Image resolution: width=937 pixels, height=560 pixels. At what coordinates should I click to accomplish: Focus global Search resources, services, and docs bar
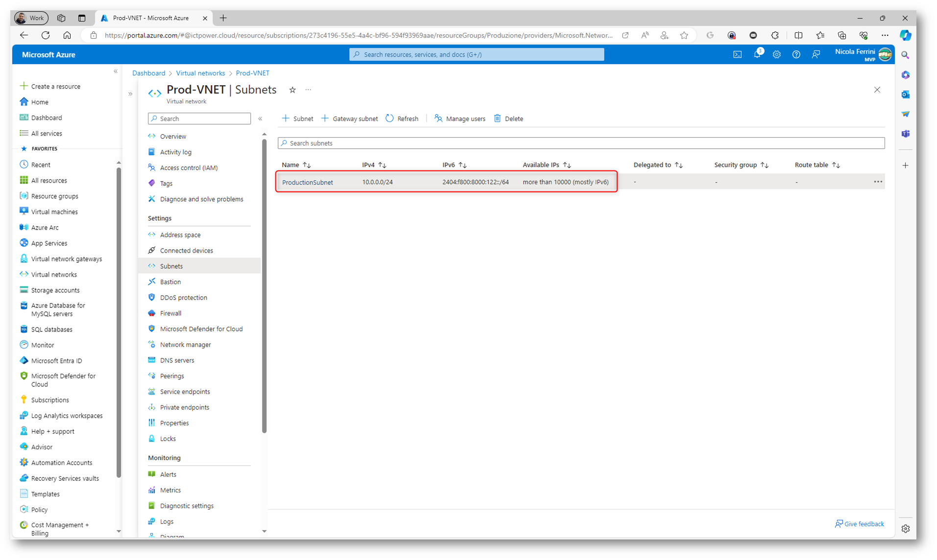pyautogui.click(x=476, y=54)
